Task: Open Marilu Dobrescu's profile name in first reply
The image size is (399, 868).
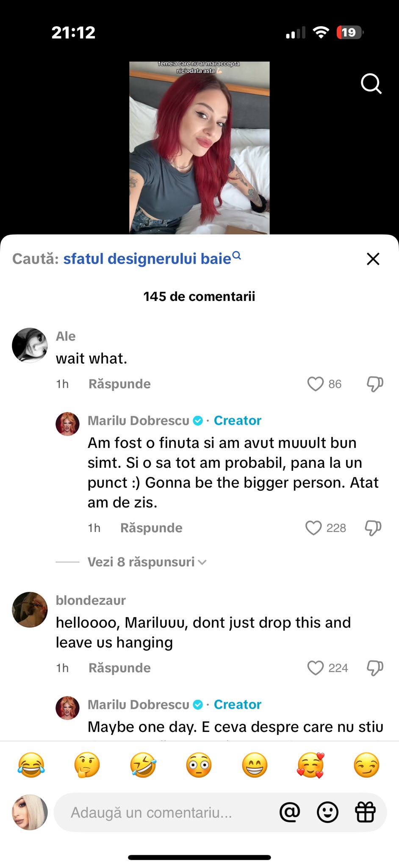Action: tap(139, 420)
